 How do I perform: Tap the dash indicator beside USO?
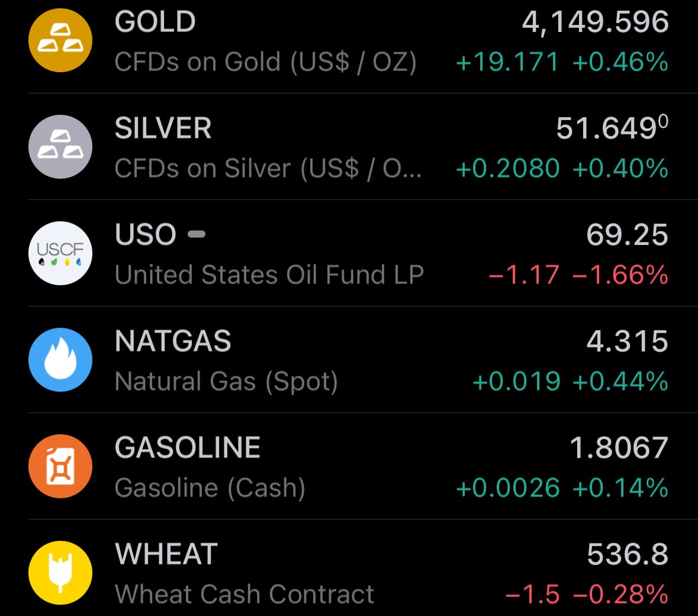[197, 234]
